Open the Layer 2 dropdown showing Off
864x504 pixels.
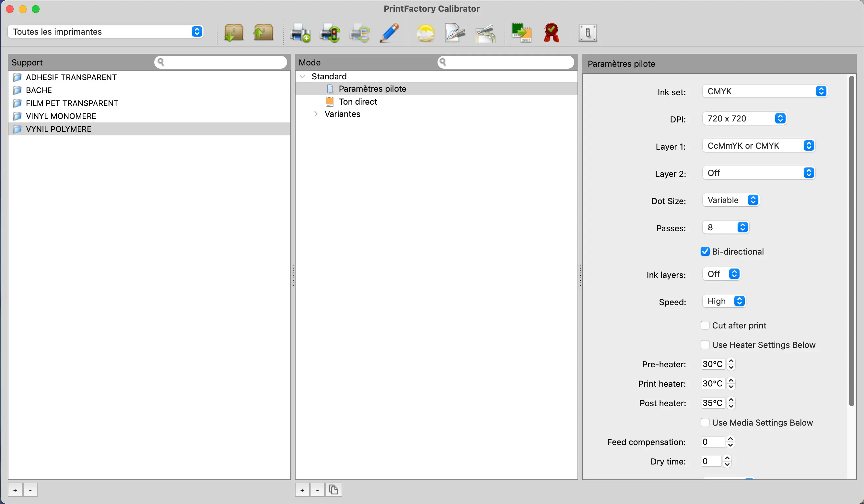coord(758,173)
